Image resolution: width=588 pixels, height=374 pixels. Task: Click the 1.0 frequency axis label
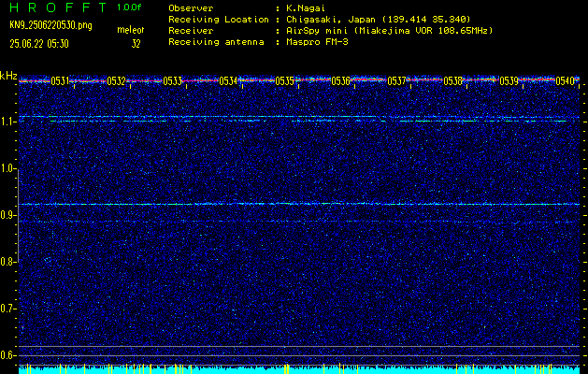[x=7, y=169]
